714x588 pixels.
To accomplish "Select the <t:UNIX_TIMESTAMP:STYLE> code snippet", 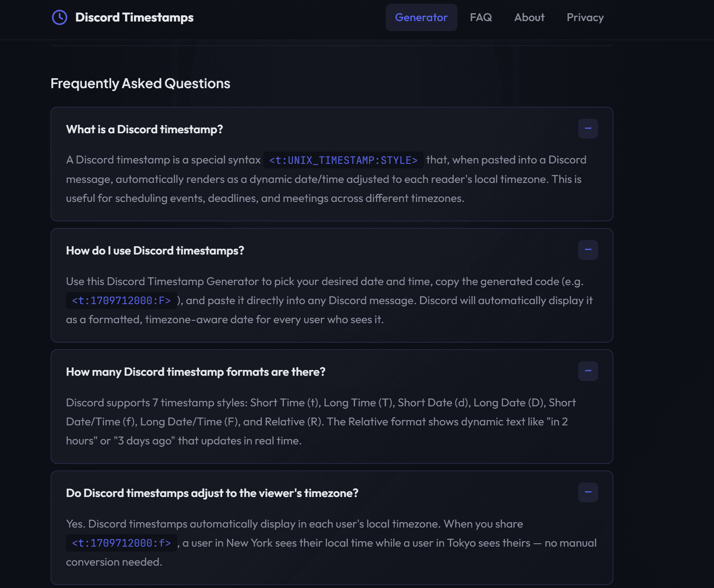I will 343,160.
